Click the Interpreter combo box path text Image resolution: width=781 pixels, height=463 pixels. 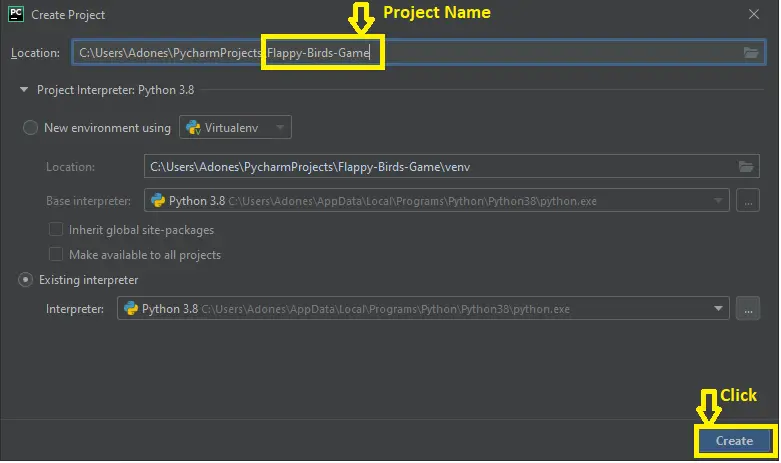click(386, 309)
